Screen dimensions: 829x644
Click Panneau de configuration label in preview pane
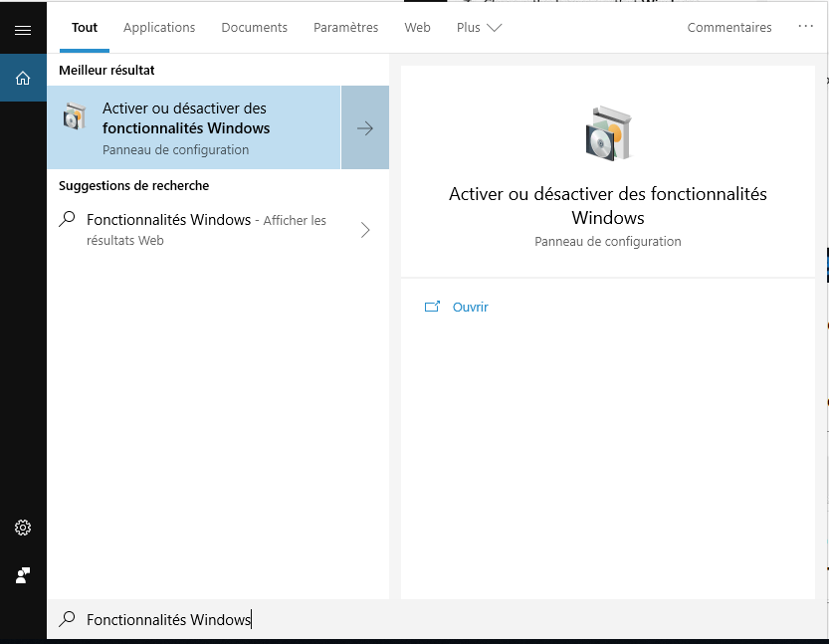click(608, 242)
